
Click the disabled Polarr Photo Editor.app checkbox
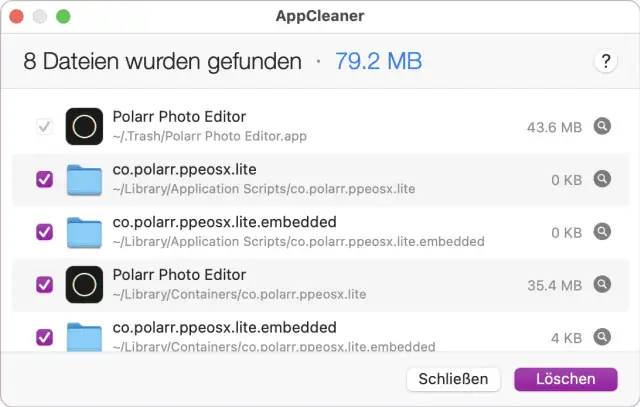[x=44, y=127]
